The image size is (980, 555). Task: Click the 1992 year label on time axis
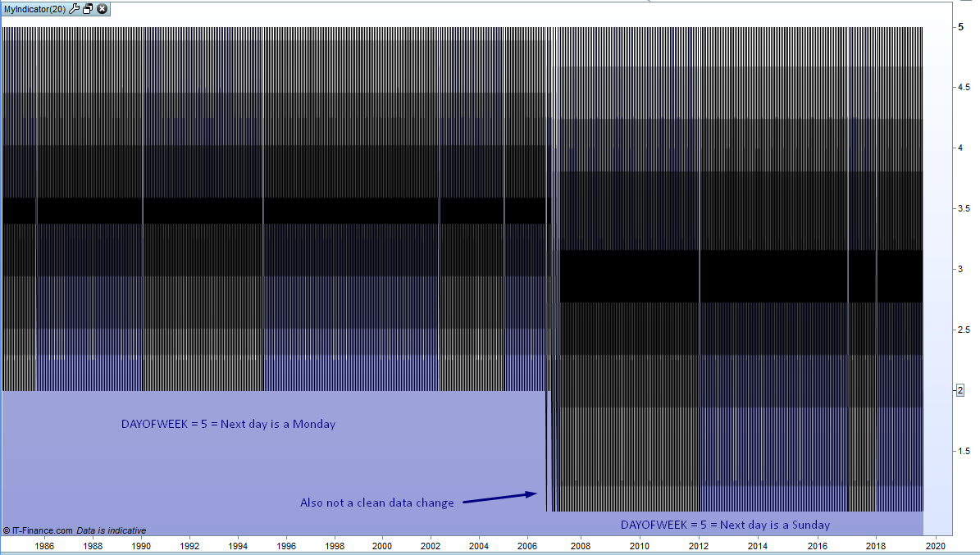(189, 546)
